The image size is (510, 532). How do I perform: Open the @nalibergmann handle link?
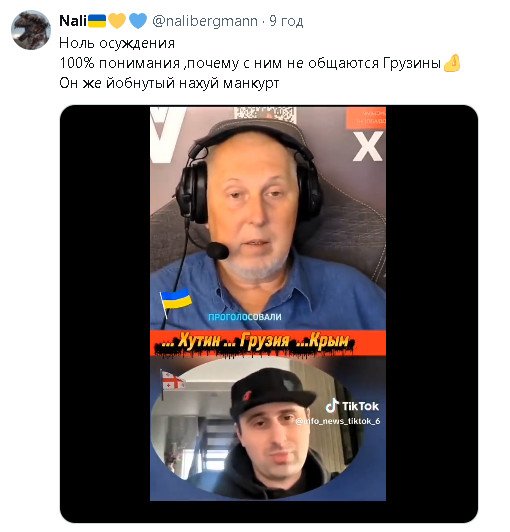click(205, 21)
